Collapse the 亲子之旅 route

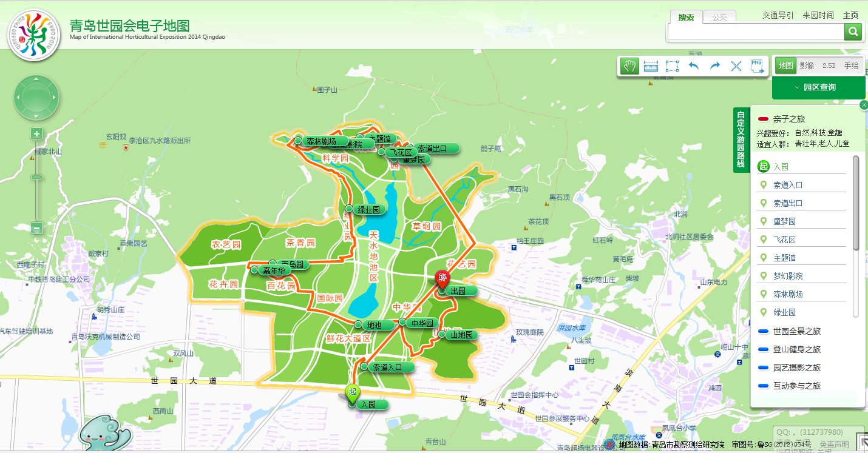point(790,119)
